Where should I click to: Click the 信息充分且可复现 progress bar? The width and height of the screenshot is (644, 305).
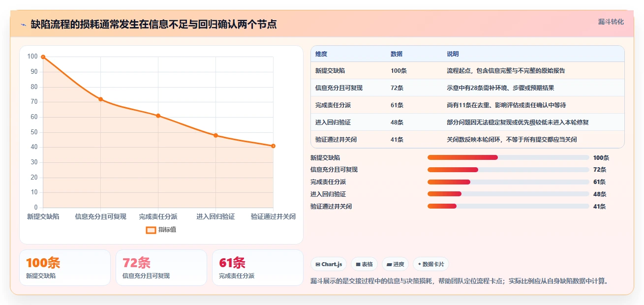point(508,170)
